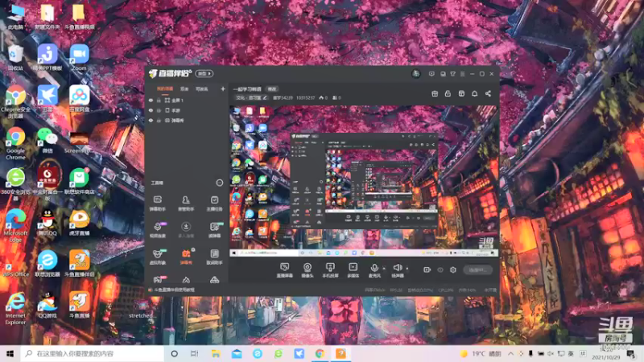Open notifications bell in 直播伴侣
The height and width of the screenshot is (362, 644).
click(x=474, y=93)
